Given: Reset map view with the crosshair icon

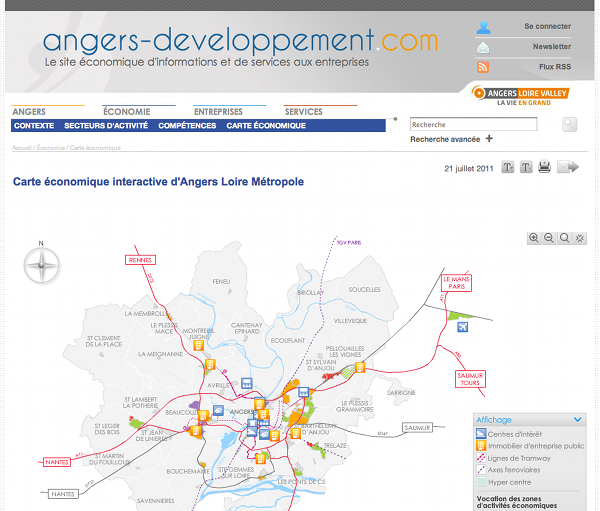Looking at the screenshot, I should pyautogui.click(x=580, y=238).
